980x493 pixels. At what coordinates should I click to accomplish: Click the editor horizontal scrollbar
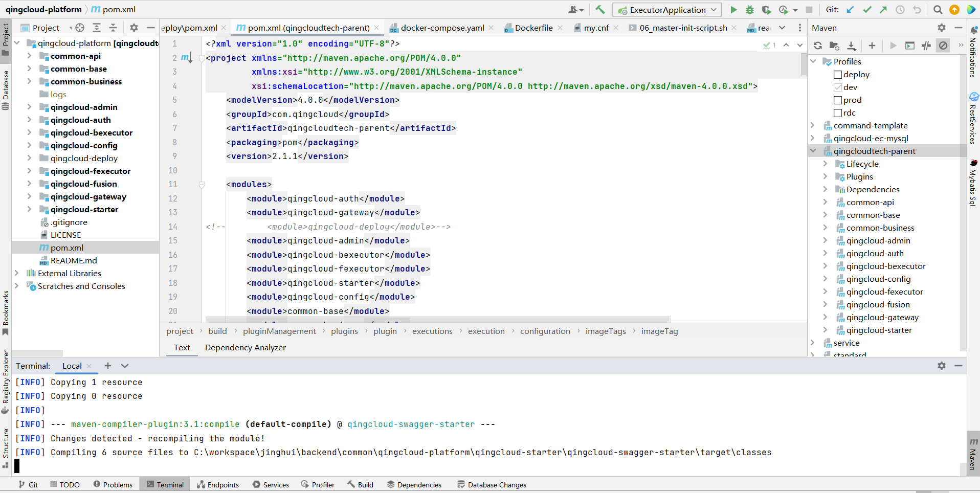(x=438, y=319)
